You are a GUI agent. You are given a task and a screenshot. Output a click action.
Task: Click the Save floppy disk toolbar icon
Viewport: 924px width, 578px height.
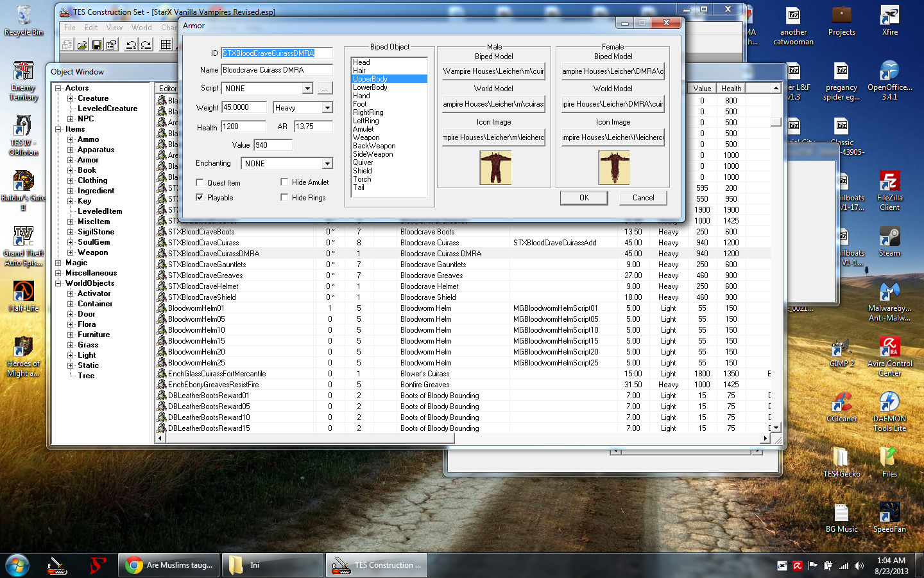pos(96,44)
